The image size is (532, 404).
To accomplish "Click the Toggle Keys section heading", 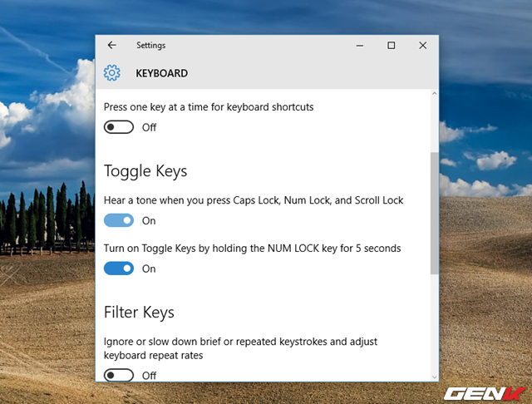I will pyautogui.click(x=145, y=171).
